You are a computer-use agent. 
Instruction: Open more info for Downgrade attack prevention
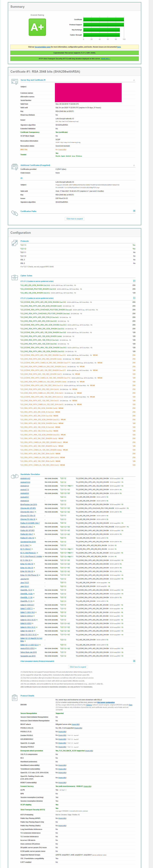[89, 750]
